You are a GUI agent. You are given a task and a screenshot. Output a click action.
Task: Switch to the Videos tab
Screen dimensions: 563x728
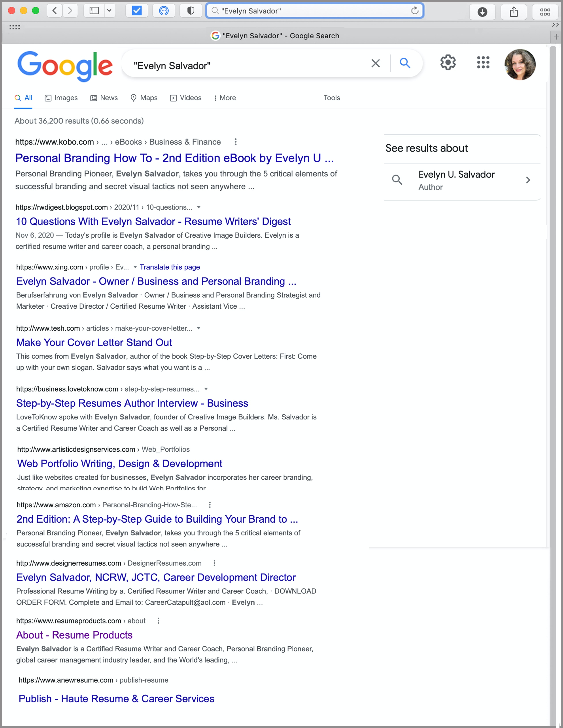(x=186, y=98)
